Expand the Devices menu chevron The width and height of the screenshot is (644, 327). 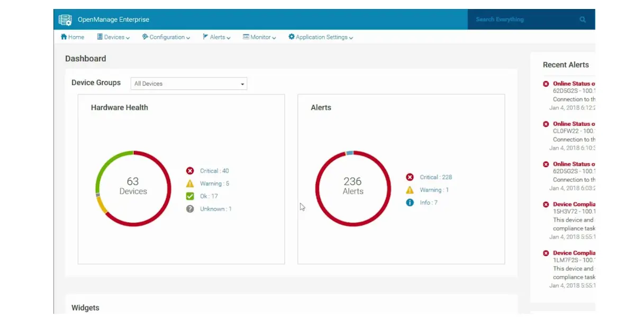128,37
